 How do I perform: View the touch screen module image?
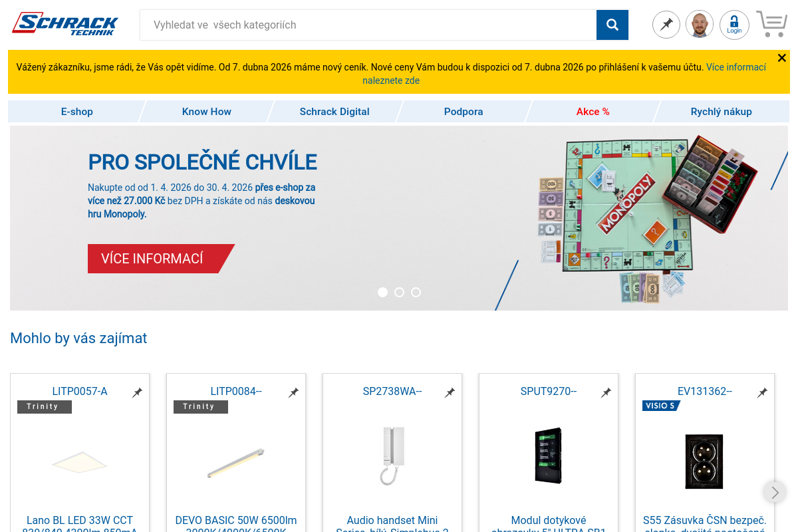pyautogui.click(x=549, y=456)
